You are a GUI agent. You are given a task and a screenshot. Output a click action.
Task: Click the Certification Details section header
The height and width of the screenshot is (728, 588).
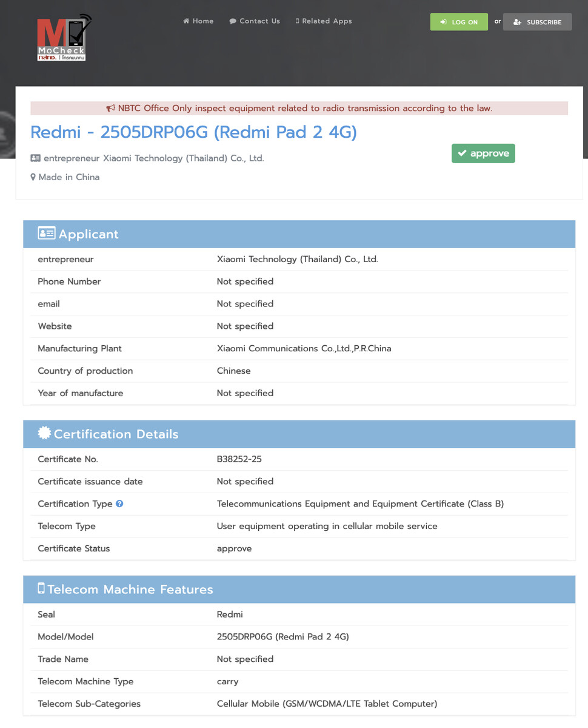[299, 434]
